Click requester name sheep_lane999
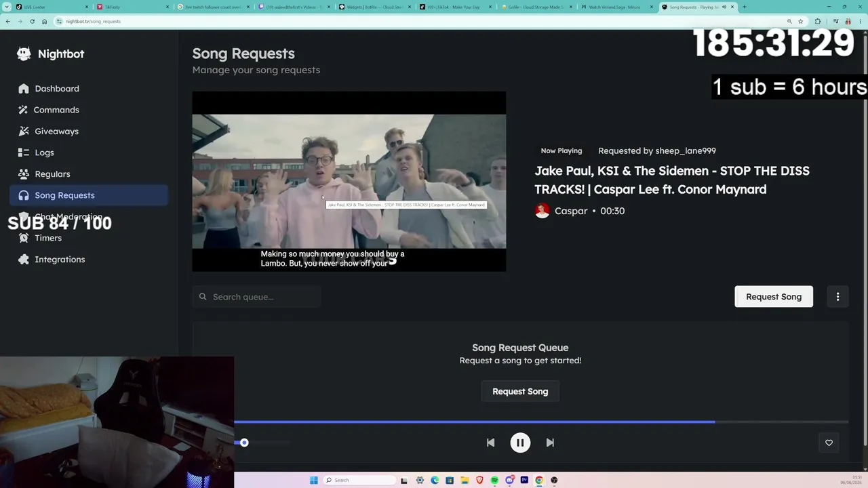Image resolution: width=868 pixels, height=488 pixels. tap(686, 150)
